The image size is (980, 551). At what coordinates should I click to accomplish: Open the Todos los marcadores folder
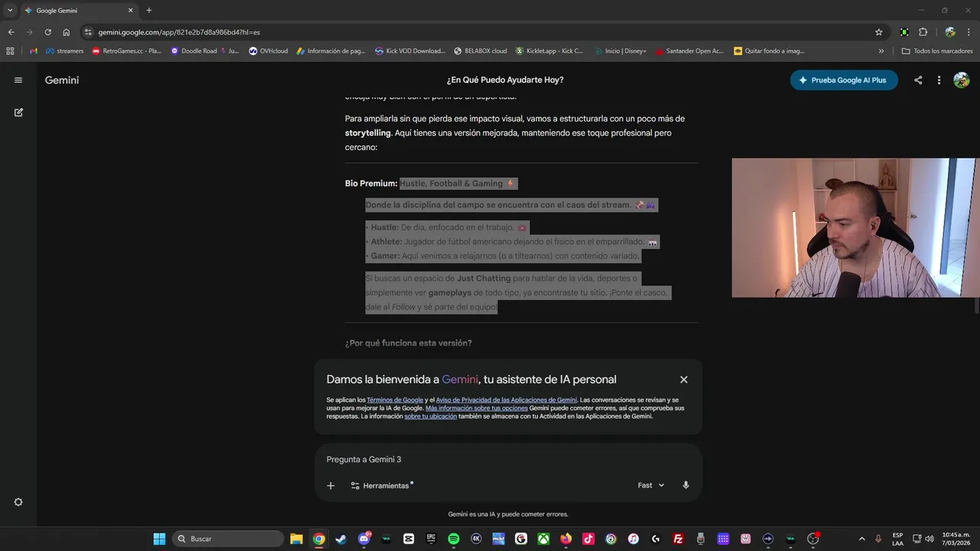937,51
